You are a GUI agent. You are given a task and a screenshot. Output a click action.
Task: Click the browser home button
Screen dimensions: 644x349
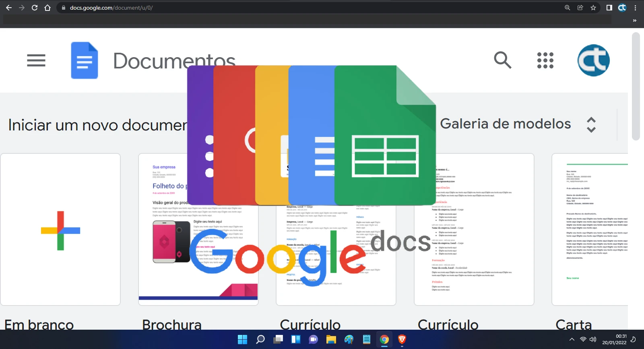(x=47, y=8)
